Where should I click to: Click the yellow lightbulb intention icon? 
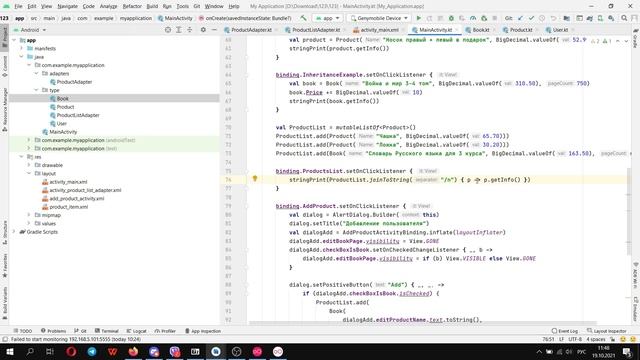point(255,178)
